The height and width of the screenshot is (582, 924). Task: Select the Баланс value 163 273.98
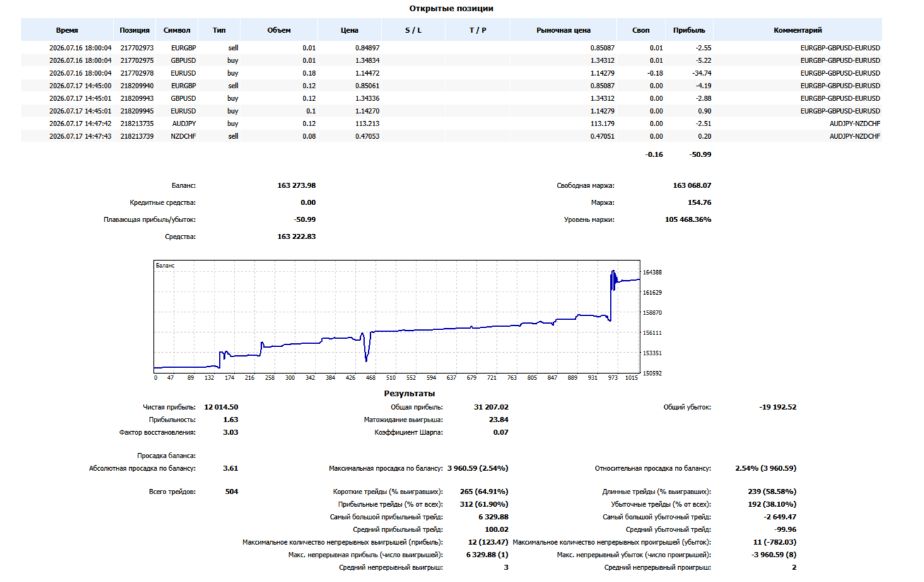296,186
